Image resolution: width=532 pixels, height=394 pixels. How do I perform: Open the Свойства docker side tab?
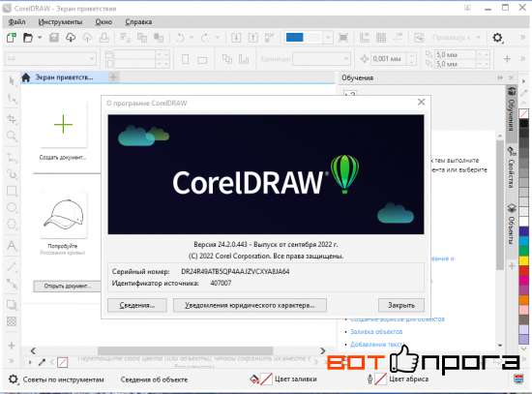[512, 167]
